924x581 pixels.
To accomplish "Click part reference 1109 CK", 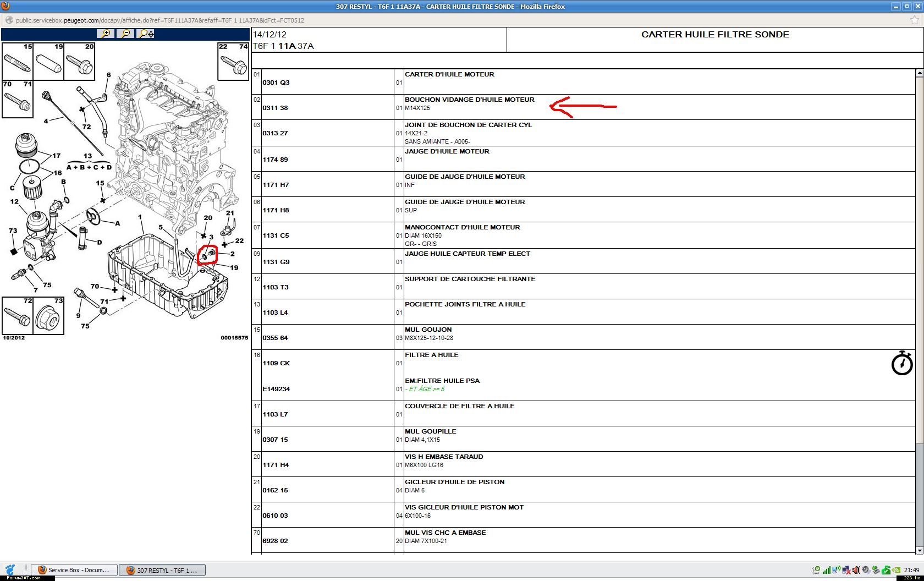I will [x=276, y=363].
